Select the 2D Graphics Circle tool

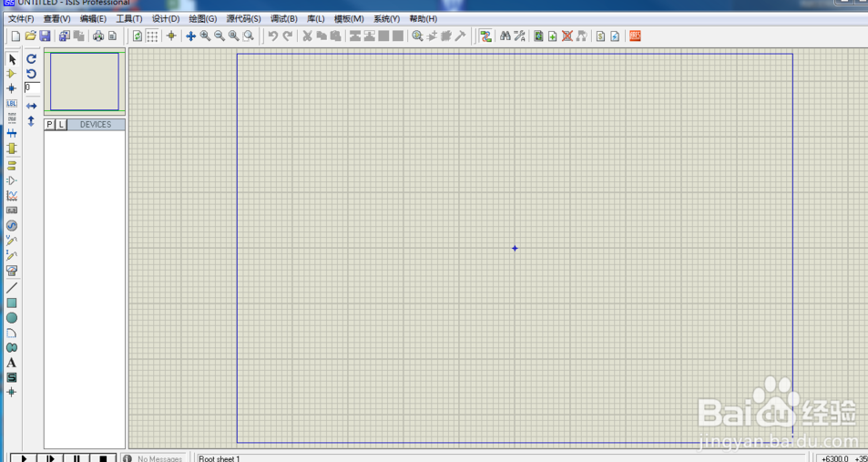click(x=12, y=318)
